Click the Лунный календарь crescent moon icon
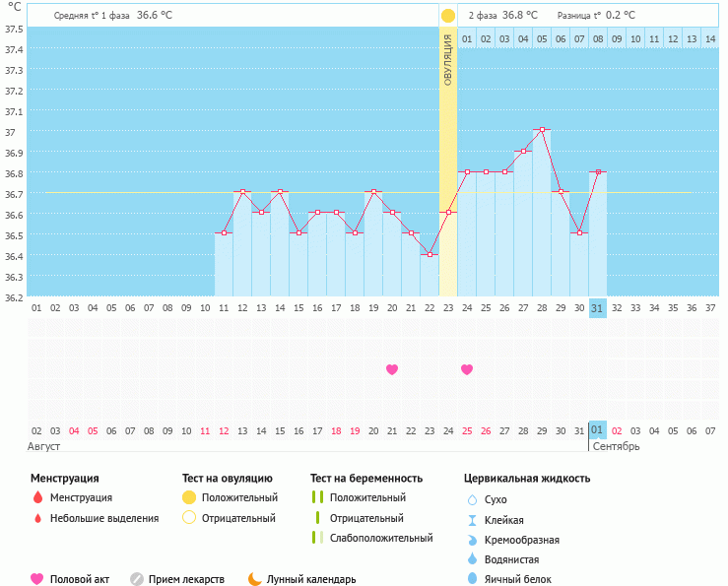The height and width of the screenshot is (586, 728). click(x=254, y=579)
